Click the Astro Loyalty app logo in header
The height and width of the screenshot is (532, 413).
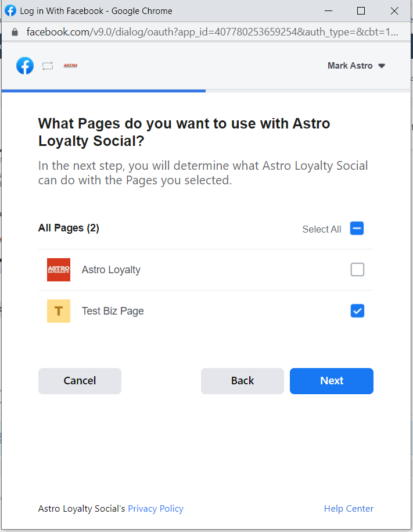pyautogui.click(x=70, y=66)
